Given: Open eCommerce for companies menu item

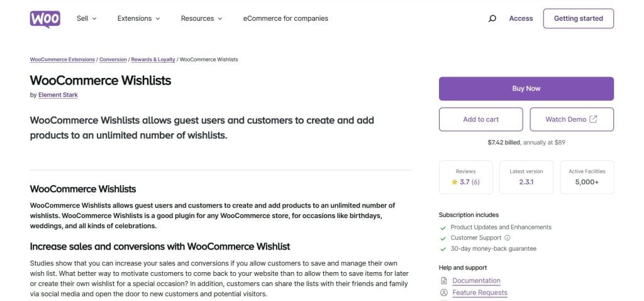Looking at the screenshot, I should [x=286, y=19].
